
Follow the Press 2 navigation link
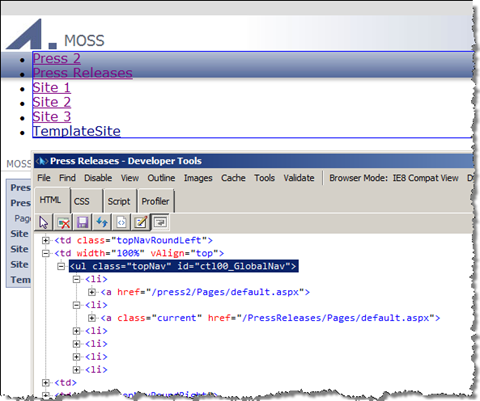coord(56,58)
